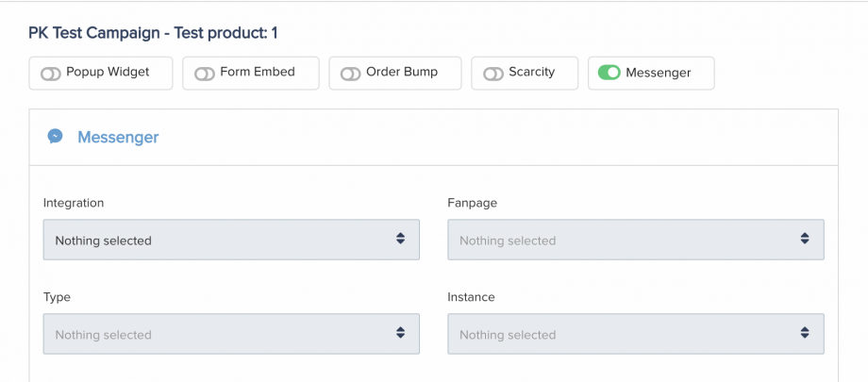Click the Integration dropdown arrow icon
Image resolution: width=868 pixels, height=382 pixels.
(x=401, y=240)
